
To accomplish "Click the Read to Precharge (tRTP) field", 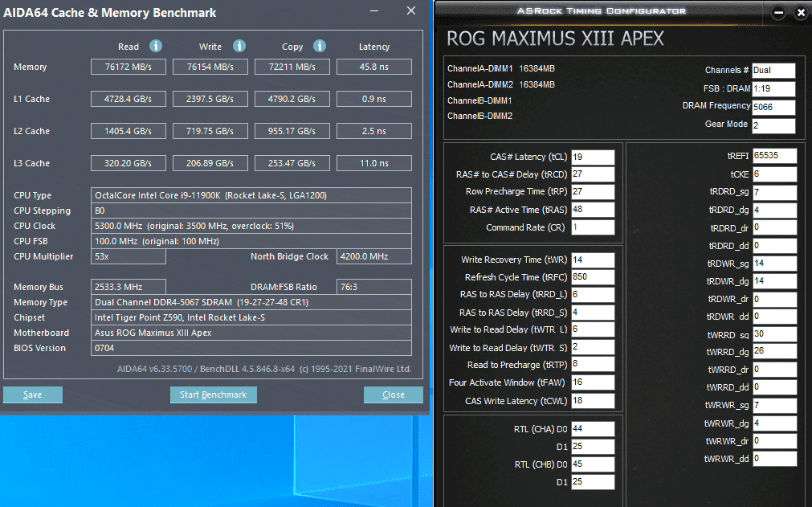I will pyautogui.click(x=593, y=364).
